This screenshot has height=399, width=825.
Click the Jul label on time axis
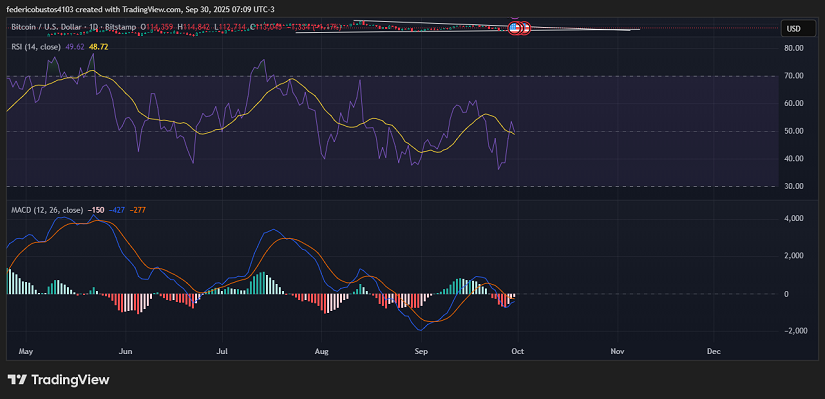pyautogui.click(x=222, y=351)
